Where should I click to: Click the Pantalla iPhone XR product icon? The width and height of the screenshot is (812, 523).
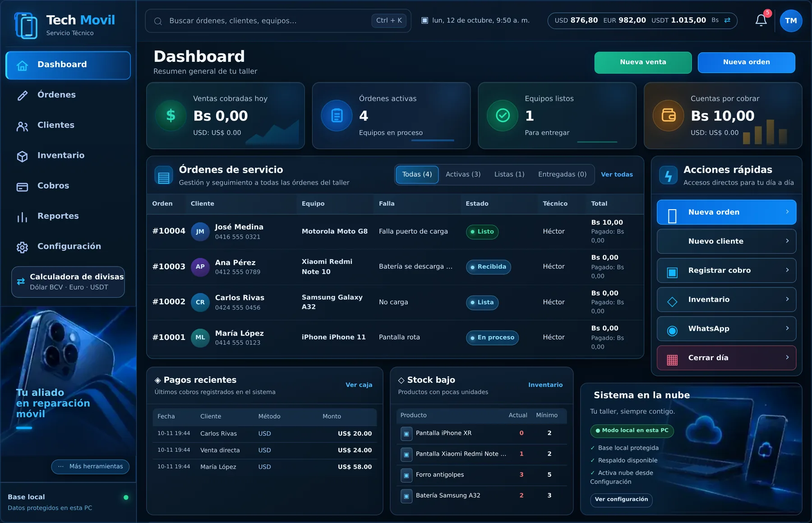[406, 434]
